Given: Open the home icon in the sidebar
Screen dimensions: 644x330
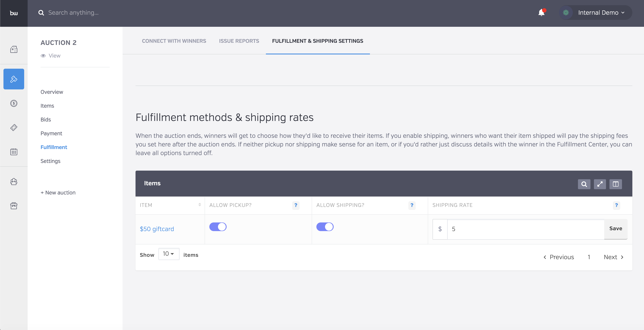Looking at the screenshot, I should tap(14, 49).
